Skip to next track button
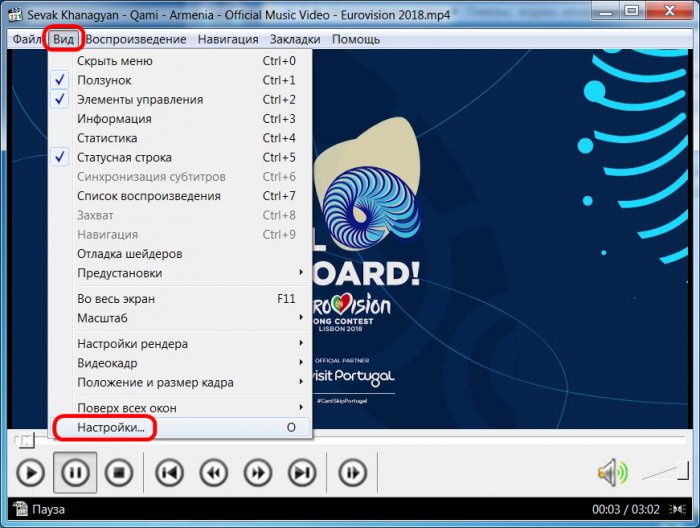 pyautogui.click(x=301, y=472)
